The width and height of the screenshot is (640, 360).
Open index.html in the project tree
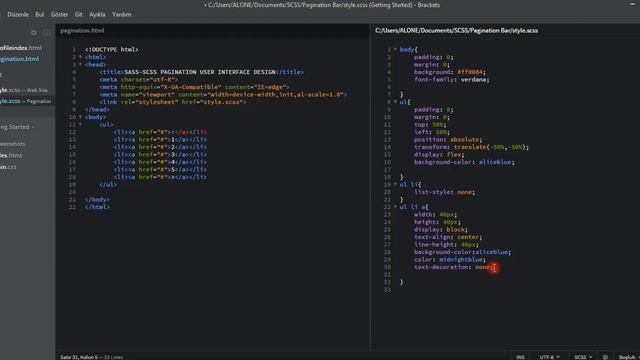(x=11, y=155)
